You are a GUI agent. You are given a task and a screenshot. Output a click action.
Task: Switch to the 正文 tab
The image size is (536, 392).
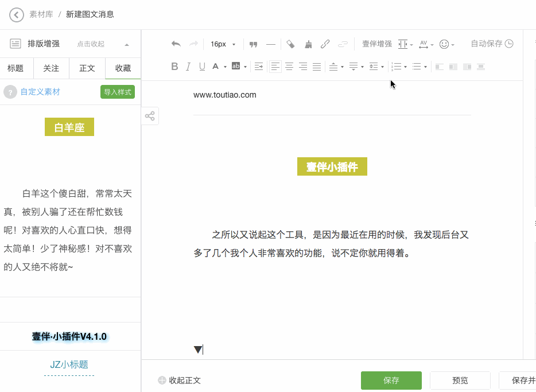(87, 68)
